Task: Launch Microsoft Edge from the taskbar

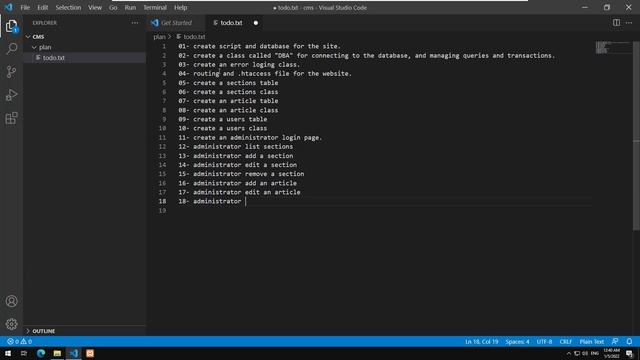Action: 41,353
